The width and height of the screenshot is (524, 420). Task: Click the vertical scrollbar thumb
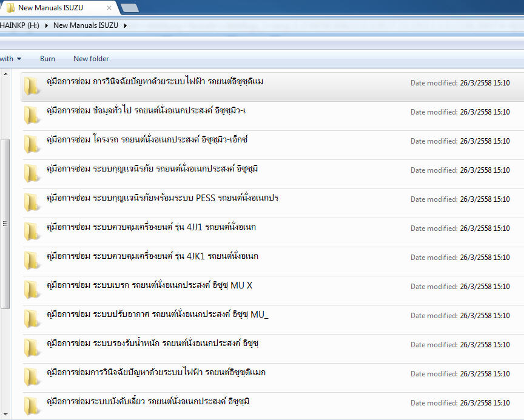pyautogui.click(x=5, y=224)
